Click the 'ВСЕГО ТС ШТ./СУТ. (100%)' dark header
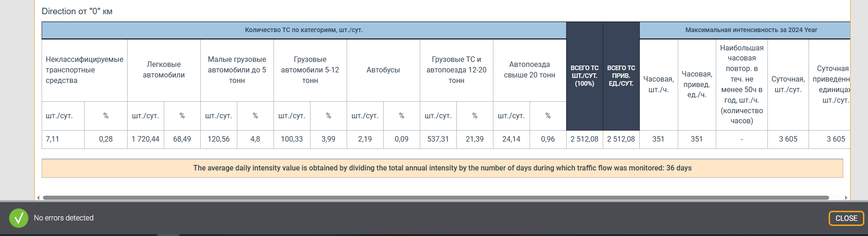Image resolution: width=868 pixels, height=236 pixels. coord(584,76)
